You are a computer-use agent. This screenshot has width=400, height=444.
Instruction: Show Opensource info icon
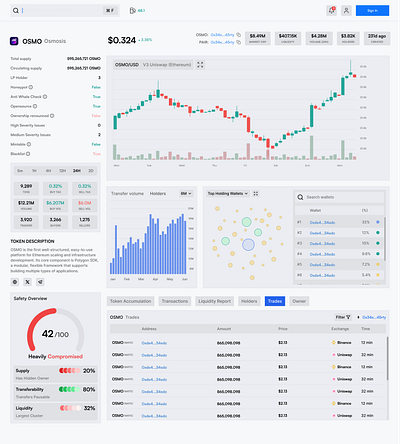pyautogui.click(x=35, y=106)
